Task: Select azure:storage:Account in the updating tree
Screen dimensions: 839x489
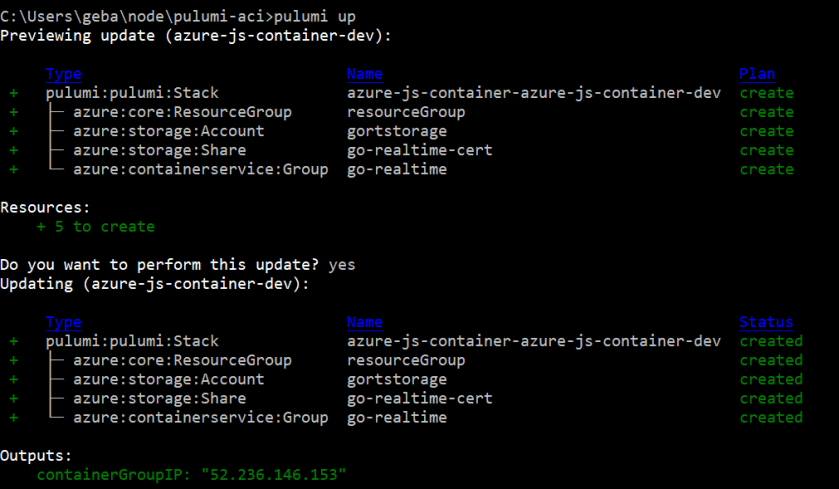Action: click(168, 379)
